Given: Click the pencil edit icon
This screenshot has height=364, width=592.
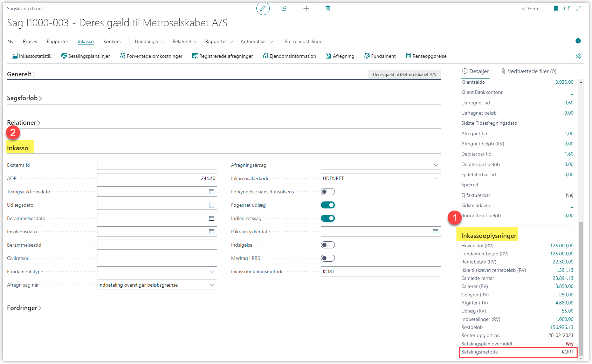Looking at the screenshot, I should click(x=263, y=8).
